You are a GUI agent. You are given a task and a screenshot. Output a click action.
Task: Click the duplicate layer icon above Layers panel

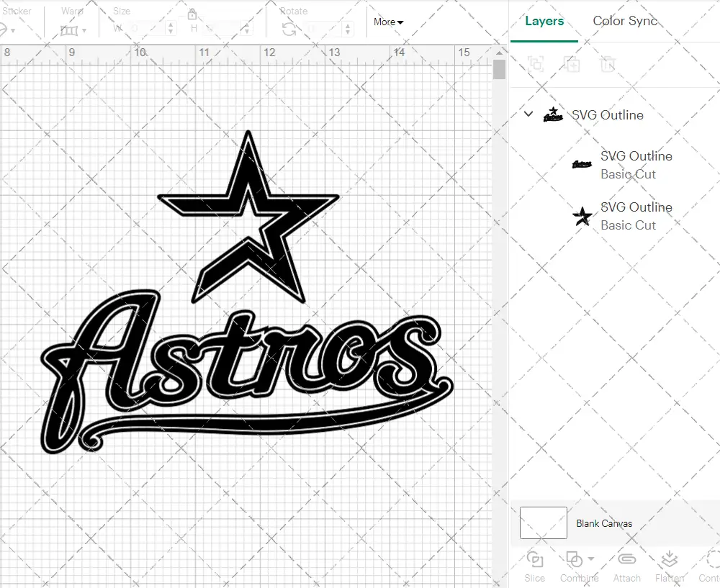point(572,64)
